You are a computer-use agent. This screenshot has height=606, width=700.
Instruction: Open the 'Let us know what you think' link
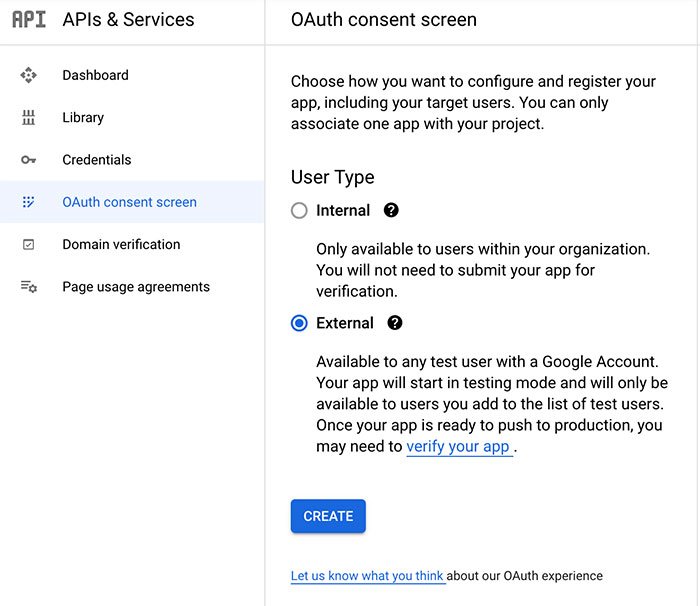pyautogui.click(x=367, y=576)
